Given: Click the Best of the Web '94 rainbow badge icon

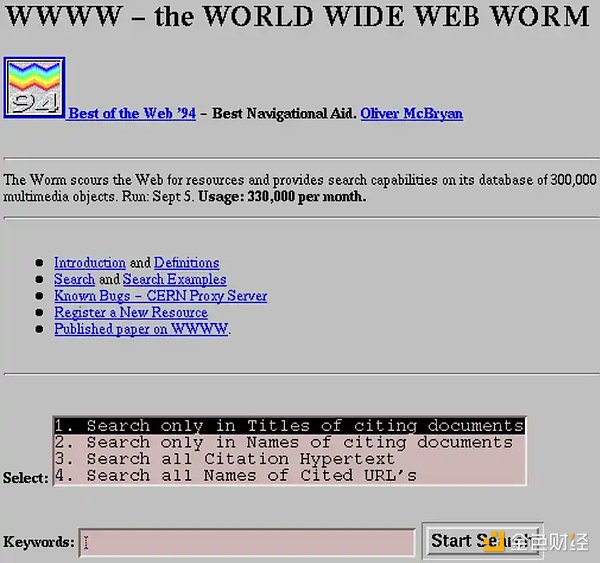Looking at the screenshot, I should click(x=34, y=88).
